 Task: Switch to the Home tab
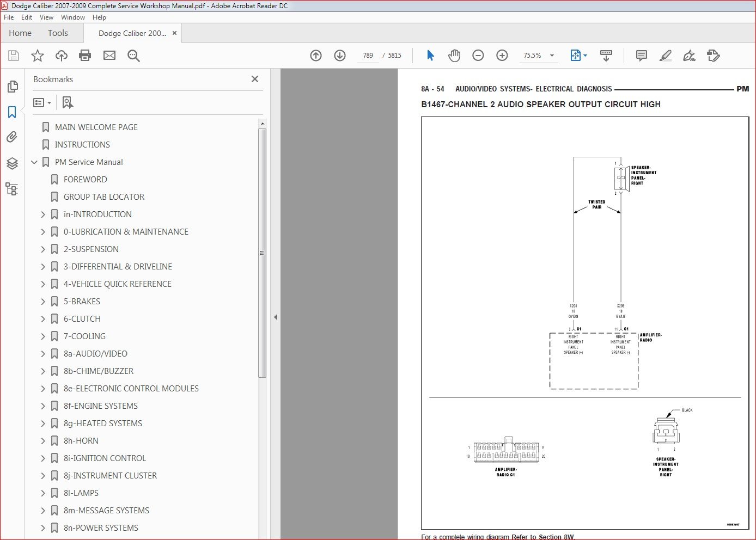pyautogui.click(x=20, y=33)
